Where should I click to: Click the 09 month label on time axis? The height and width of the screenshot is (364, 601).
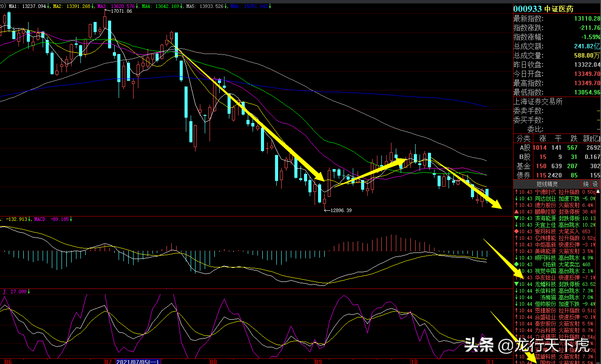tap(319, 361)
